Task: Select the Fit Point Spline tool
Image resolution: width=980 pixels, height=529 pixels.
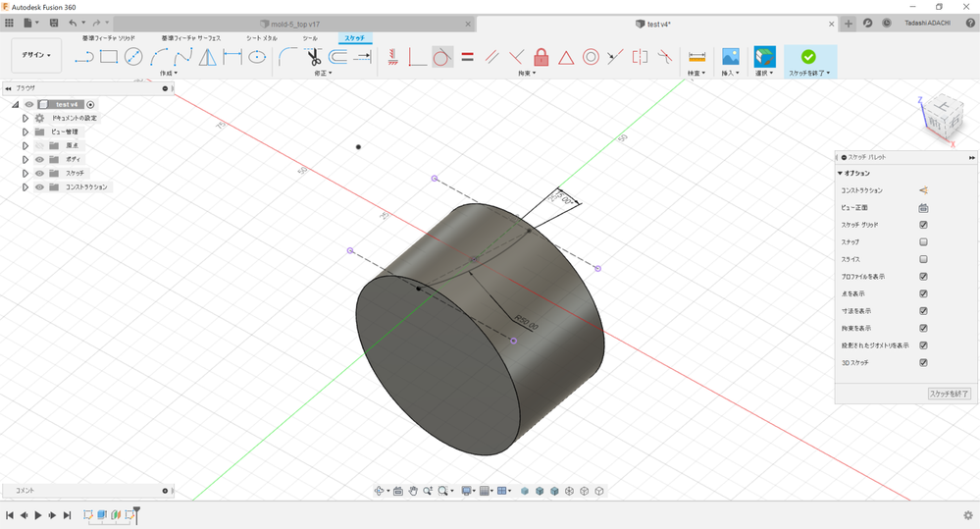Action: coord(183,57)
